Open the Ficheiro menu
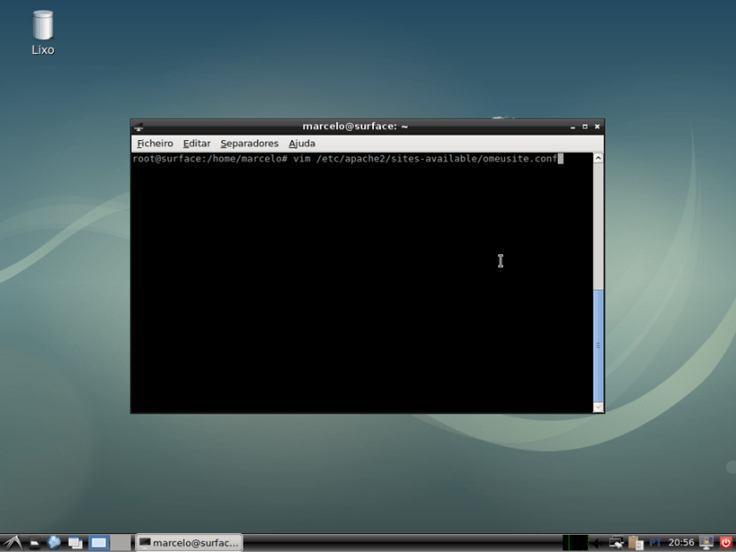This screenshot has width=736, height=552. [x=154, y=144]
